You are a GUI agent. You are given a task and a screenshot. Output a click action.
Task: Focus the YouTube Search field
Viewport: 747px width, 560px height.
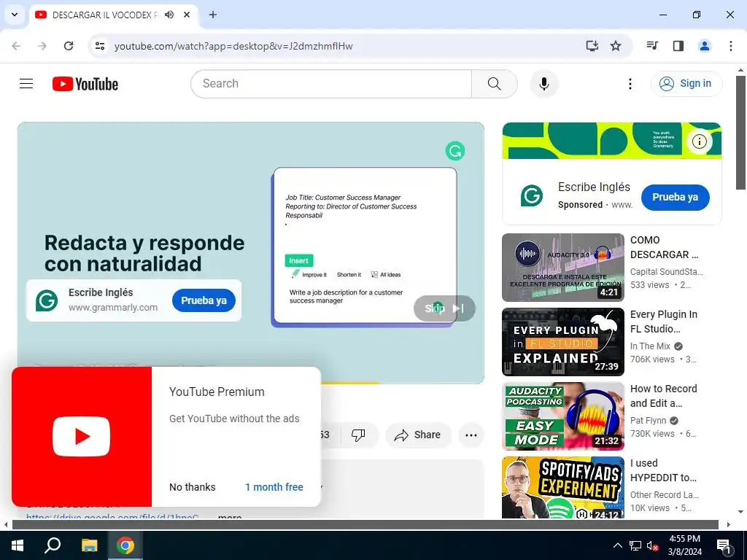pos(331,84)
